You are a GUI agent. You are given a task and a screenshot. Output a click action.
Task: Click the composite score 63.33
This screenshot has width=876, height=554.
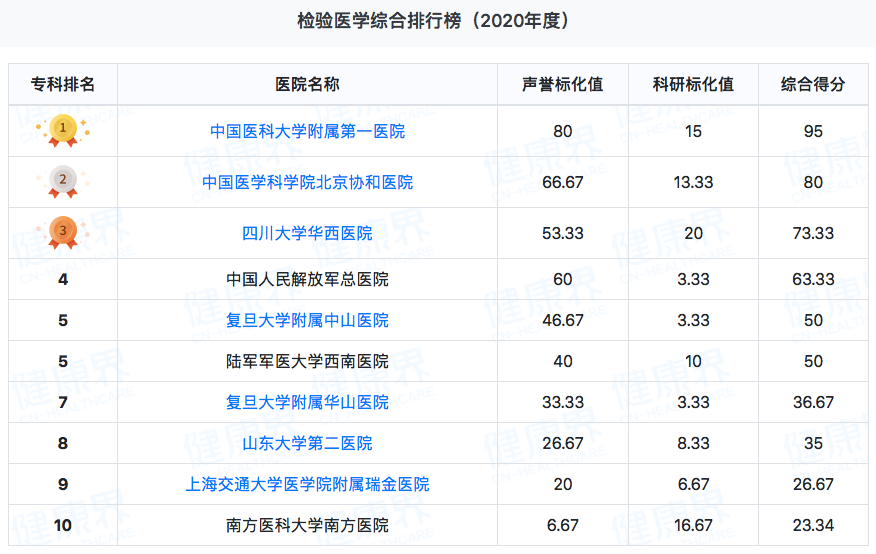[x=813, y=279]
